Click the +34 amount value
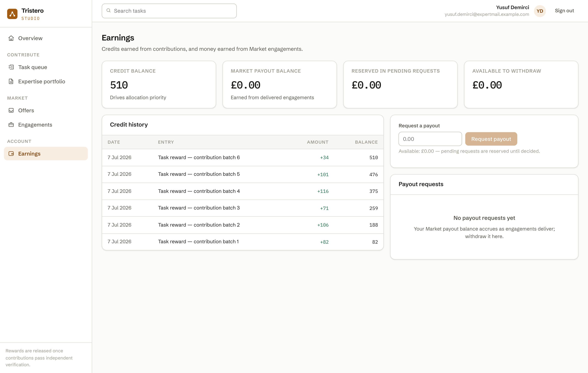Viewport: 588px width, 373px height. click(324, 158)
